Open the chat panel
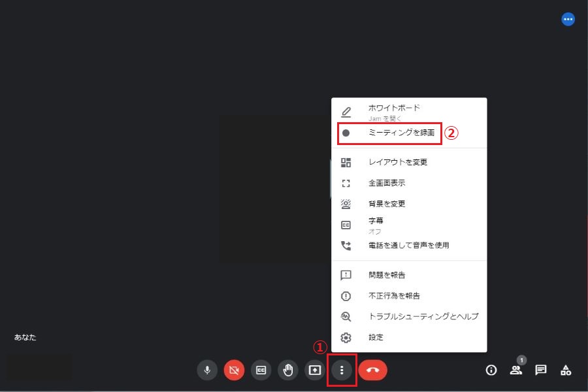588x392 pixels. coord(541,370)
